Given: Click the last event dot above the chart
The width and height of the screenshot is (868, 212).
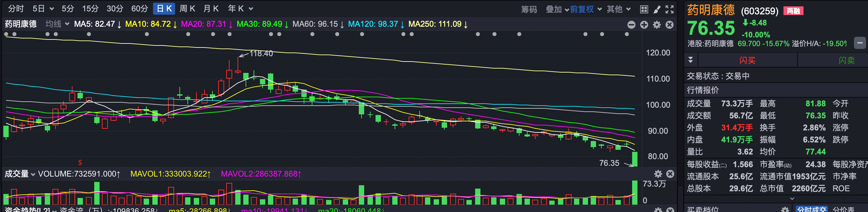Looking at the screenshot, I should coord(626,34).
